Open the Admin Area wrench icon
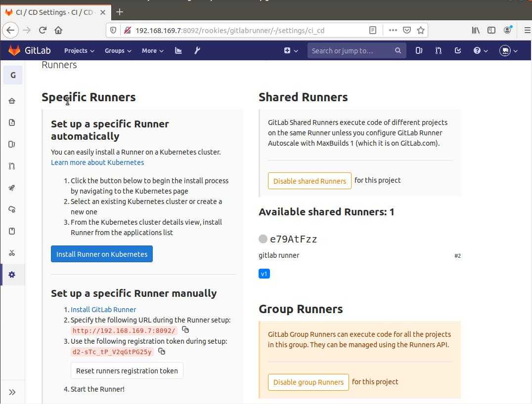The width and height of the screenshot is (532, 404). pyautogui.click(x=197, y=50)
